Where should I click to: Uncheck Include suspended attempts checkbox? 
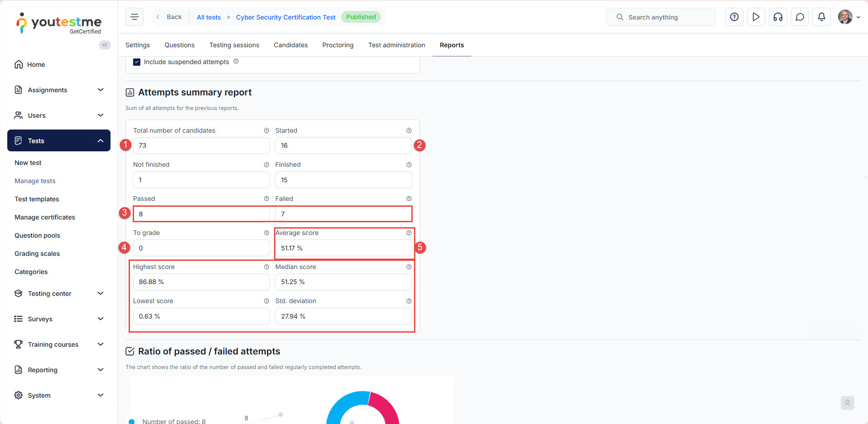(137, 62)
